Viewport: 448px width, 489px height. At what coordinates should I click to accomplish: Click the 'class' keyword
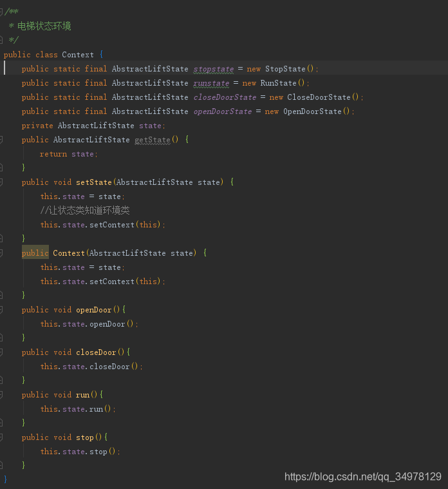pyautogui.click(x=46, y=55)
